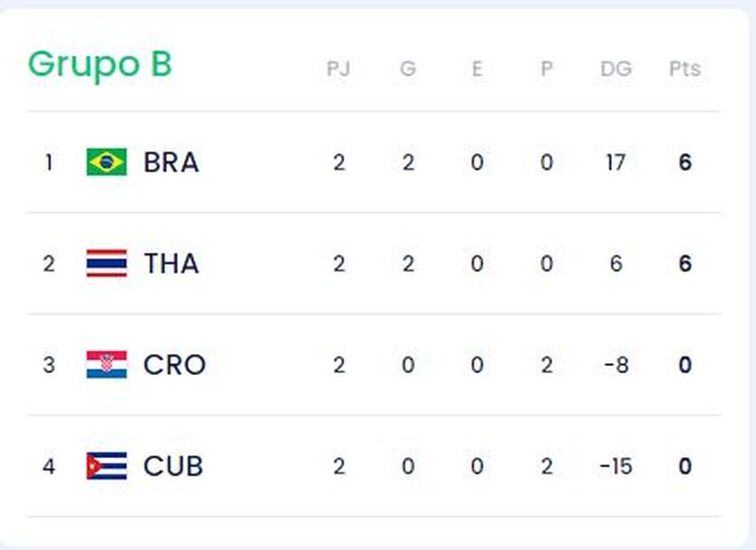Image resolution: width=756 pixels, height=550 pixels.
Task: Click the G column header
Action: pos(408,69)
